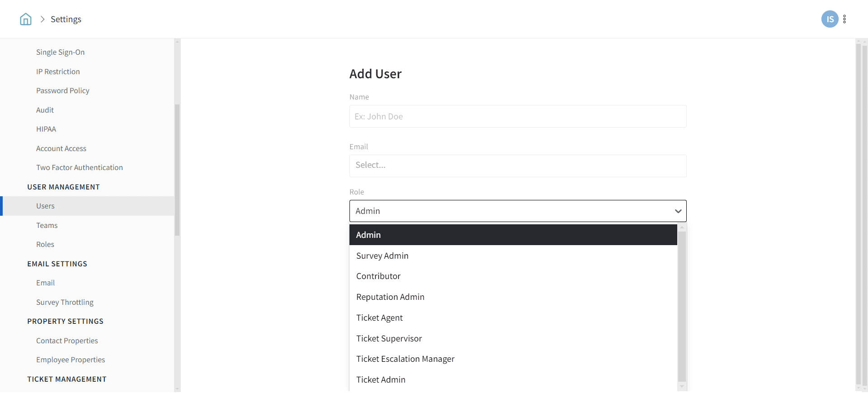Go to Roles settings page
The image size is (868, 393).
[45, 245]
